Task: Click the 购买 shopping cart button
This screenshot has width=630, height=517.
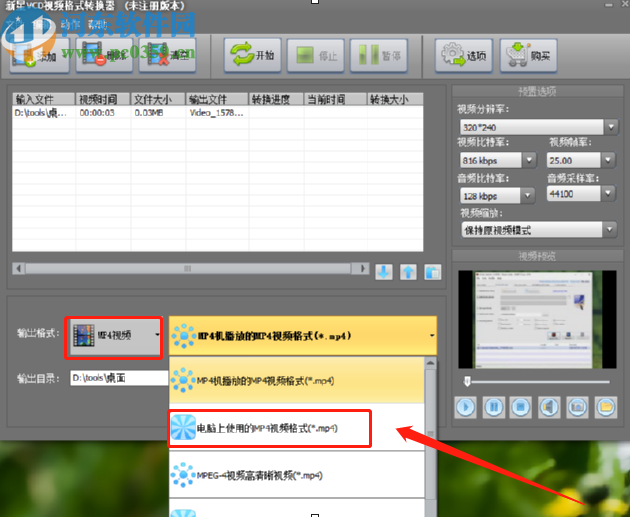Action: click(528, 55)
